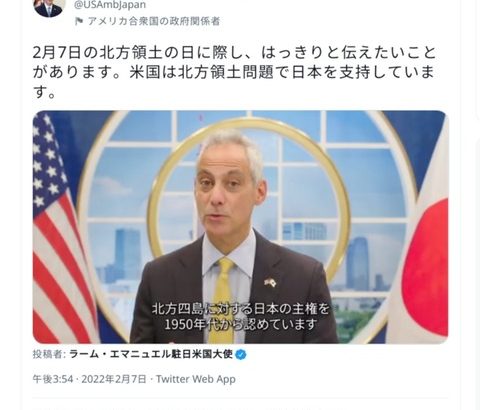The width and height of the screenshot is (480, 410).
Task: Click the 投稿者 label below video
Action: 49,354
